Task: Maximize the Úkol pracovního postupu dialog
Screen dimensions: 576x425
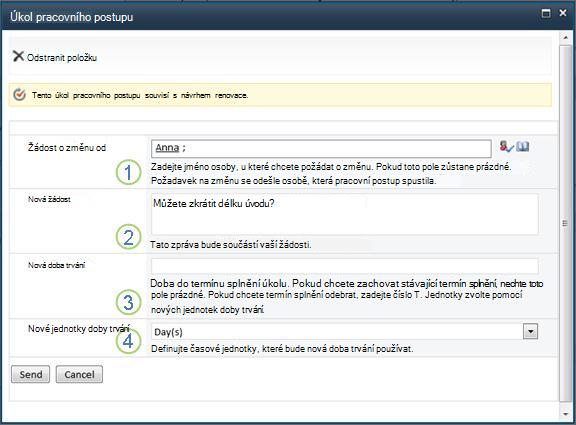Action: (x=546, y=14)
